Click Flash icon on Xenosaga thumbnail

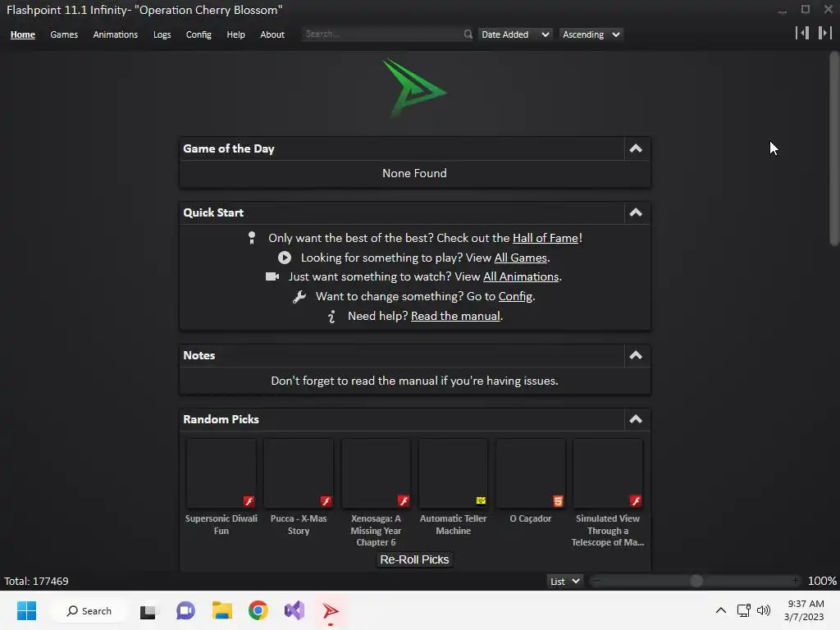click(404, 501)
